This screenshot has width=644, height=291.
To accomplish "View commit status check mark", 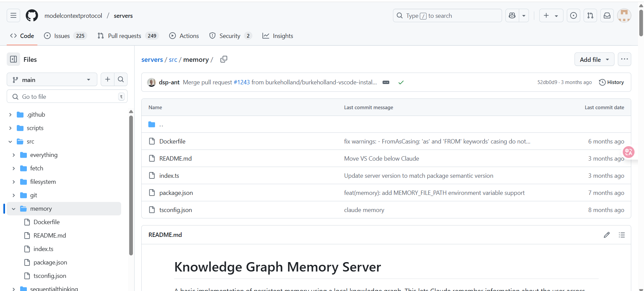I will [401, 82].
